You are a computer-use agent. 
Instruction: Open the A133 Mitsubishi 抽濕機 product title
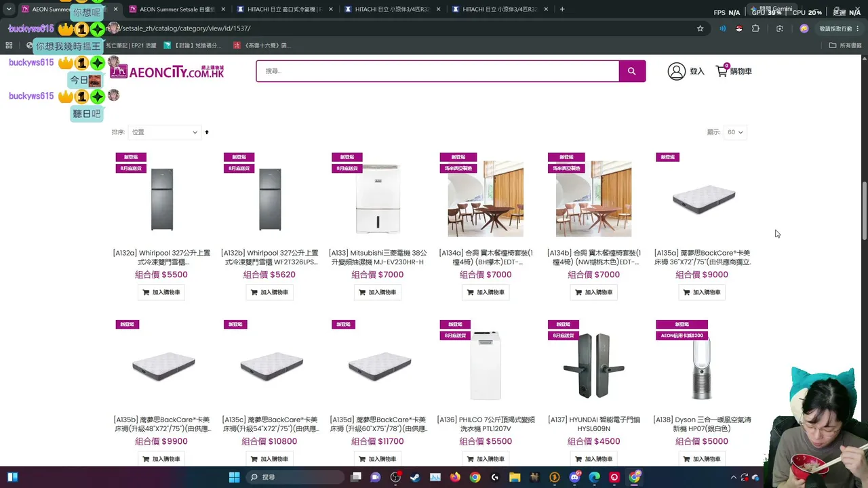[x=378, y=258]
